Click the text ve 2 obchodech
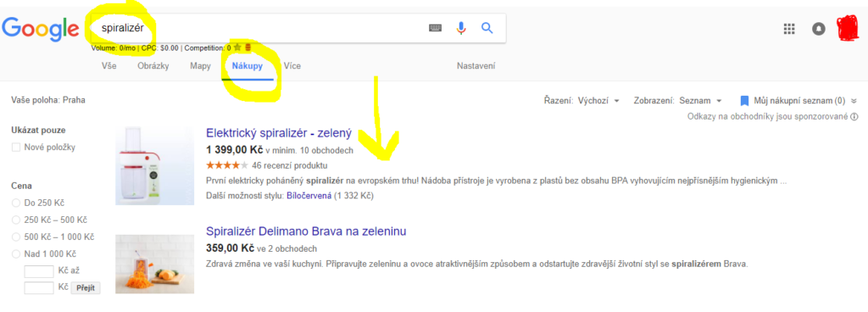 coord(287,248)
